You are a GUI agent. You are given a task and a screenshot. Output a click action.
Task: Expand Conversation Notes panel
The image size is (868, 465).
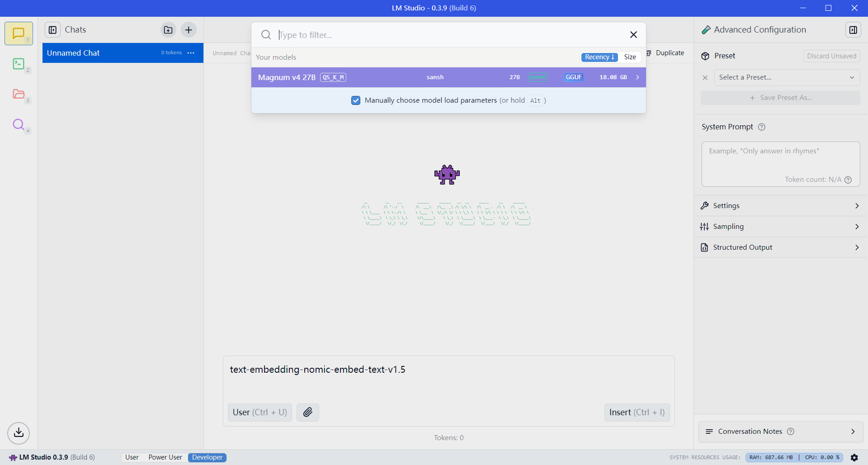(x=781, y=432)
